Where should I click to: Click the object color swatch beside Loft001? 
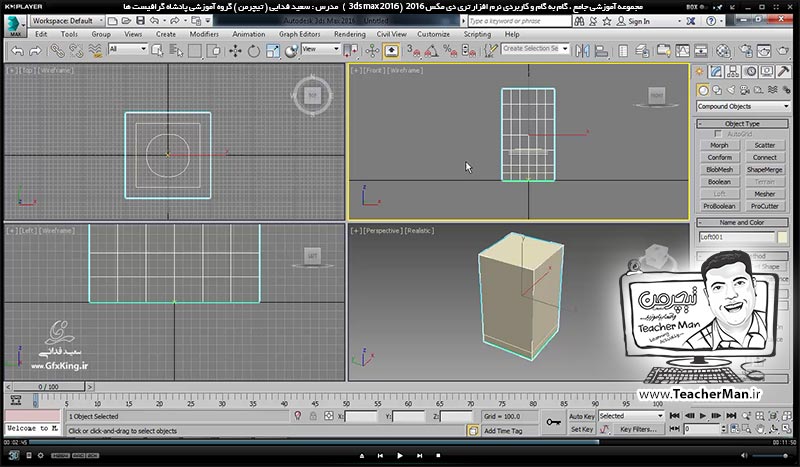tap(783, 237)
